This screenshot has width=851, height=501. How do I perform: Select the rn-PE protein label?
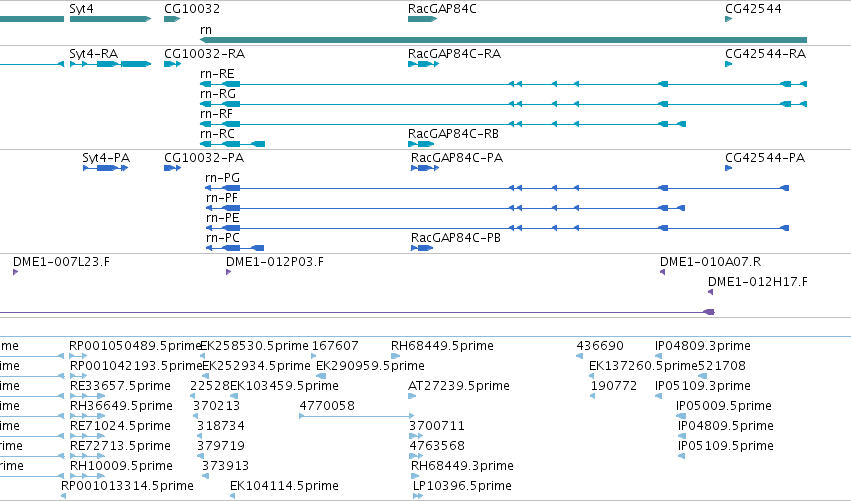click(223, 218)
